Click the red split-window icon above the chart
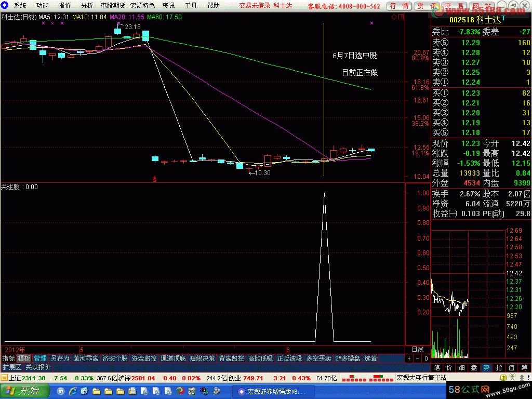Image resolution: width=532 pixels, height=399 pixels. coord(401,17)
